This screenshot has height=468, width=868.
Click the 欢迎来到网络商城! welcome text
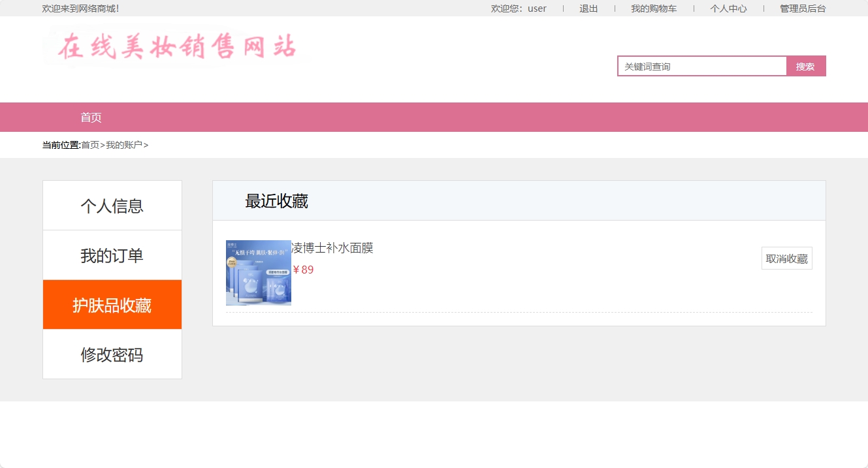point(81,8)
